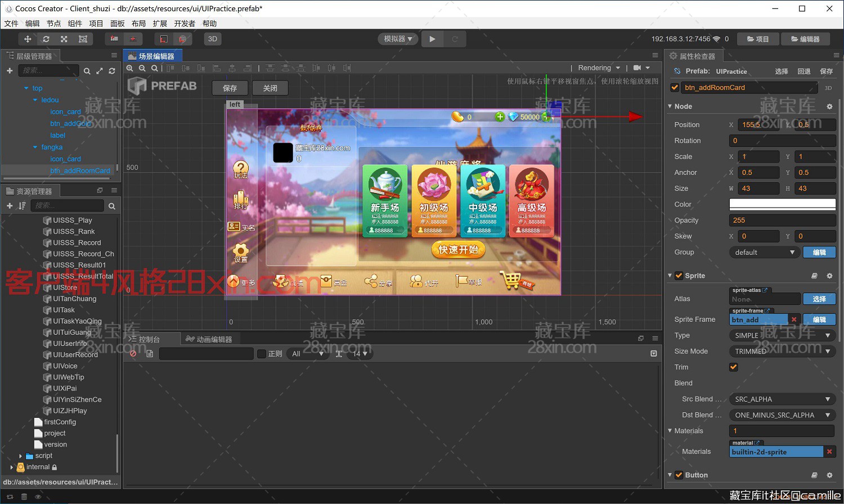Enable the console regex checkbox
Viewport: 844px width, 504px height.
pos(262,354)
